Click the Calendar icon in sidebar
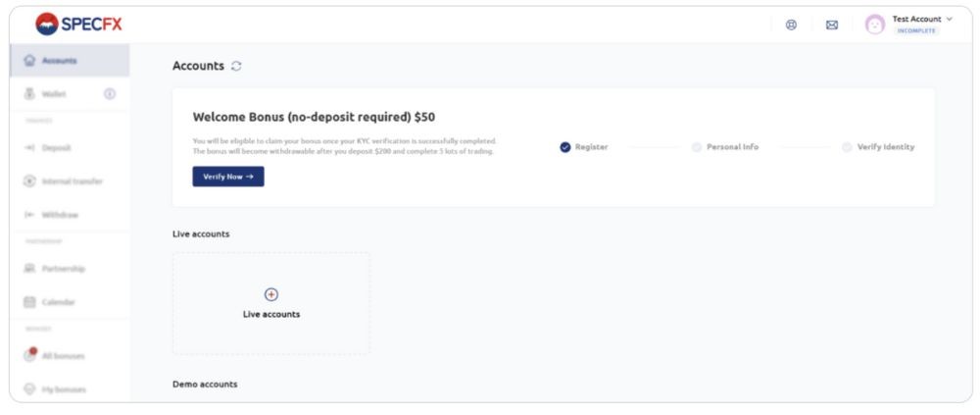 [30, 302]
